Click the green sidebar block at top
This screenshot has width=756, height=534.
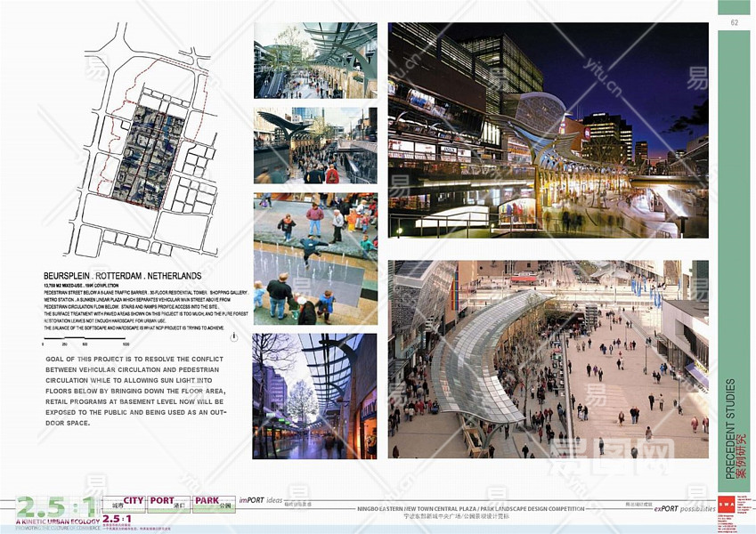734,7
